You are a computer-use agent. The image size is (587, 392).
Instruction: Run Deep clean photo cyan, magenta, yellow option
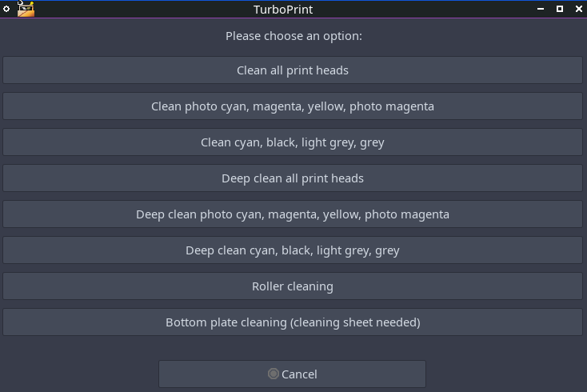293,214
